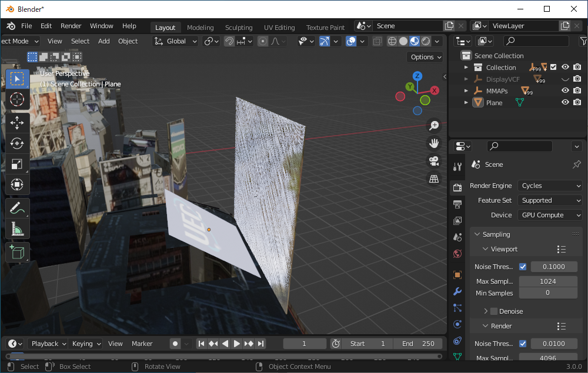The height and width of the screenshot is (373, 588).
Task: Open the Add menu in viewport header
Action: tap(104, 41)
